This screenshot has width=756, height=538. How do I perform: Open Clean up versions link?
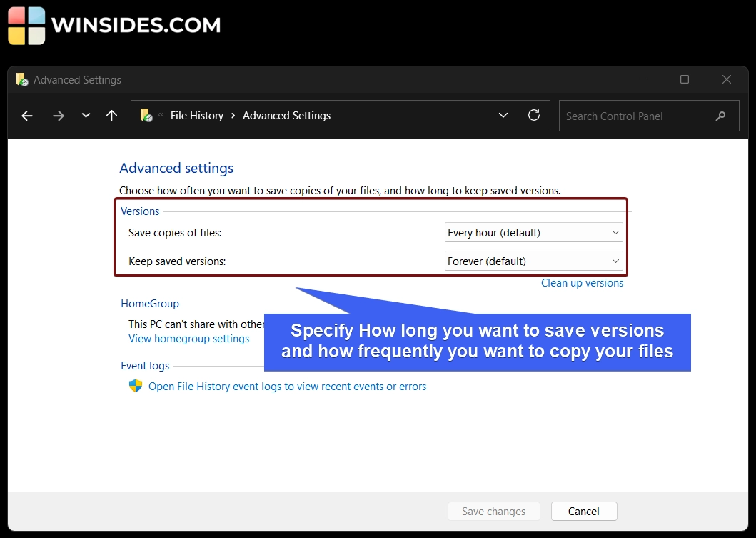[x=582, y=283]
